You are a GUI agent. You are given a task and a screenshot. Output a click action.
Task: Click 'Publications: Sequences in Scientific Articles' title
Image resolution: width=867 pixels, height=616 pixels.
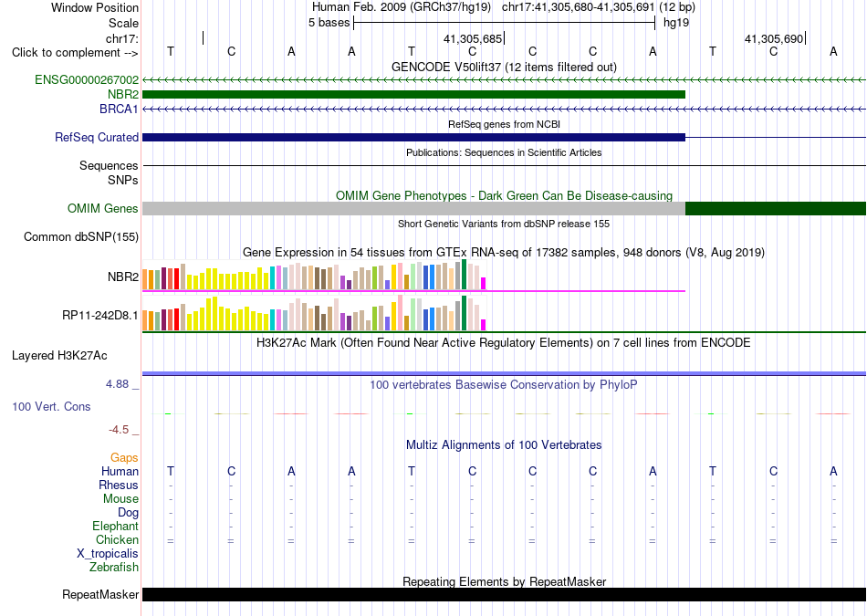pyautogui.click(x=505, y=152)
